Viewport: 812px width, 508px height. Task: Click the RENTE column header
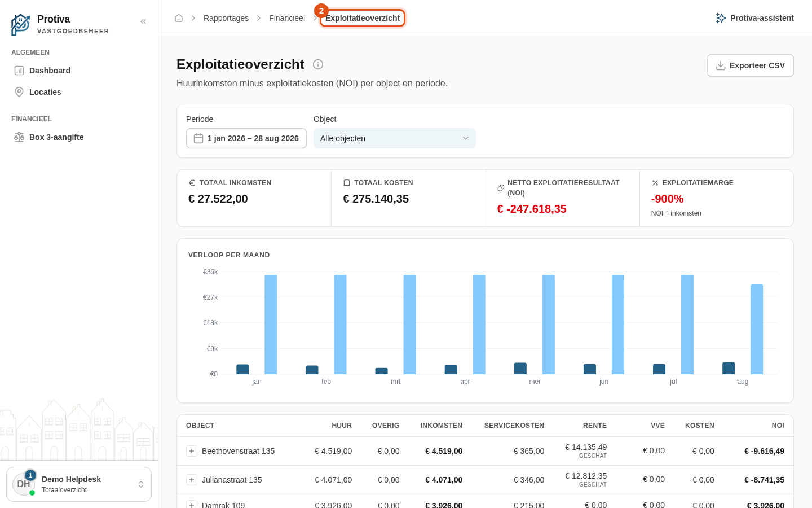pos(595,426)
